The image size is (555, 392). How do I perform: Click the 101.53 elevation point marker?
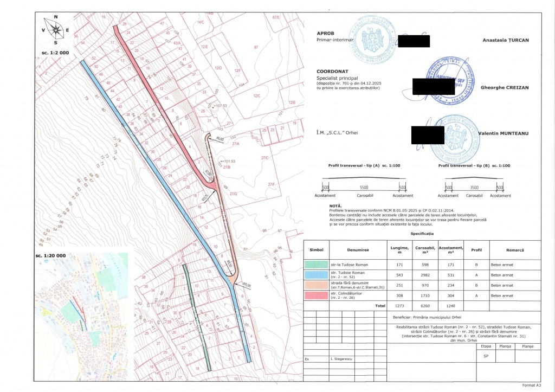pos(221,161)
